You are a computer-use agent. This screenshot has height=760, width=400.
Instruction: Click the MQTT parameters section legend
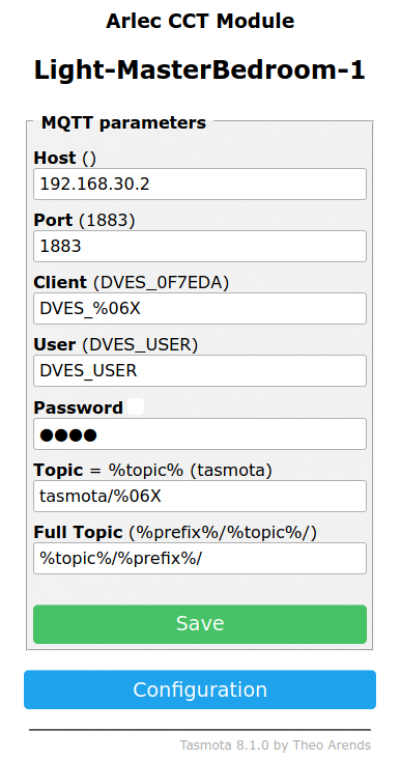point(124,122)
